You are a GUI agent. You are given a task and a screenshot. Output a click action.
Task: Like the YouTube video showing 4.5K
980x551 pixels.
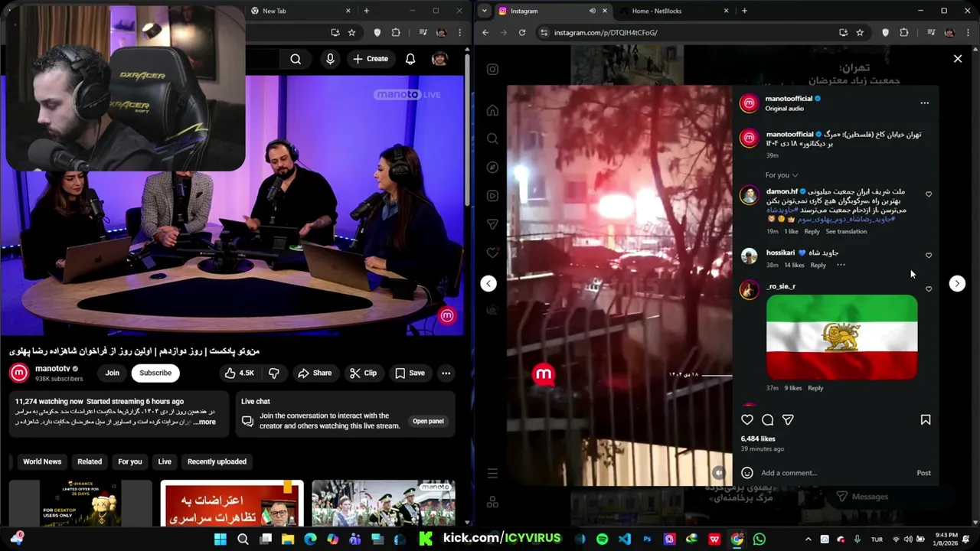click(239, 373)
